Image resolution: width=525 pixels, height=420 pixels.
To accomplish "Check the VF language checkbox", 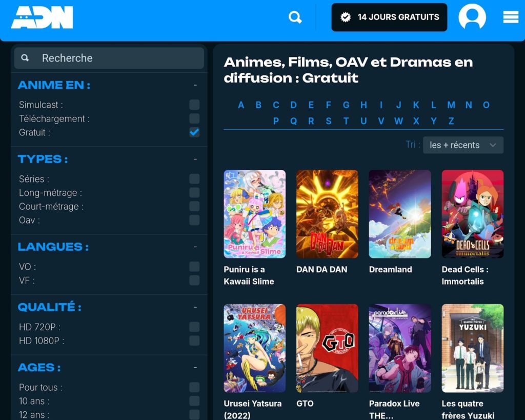I will 194,281.
